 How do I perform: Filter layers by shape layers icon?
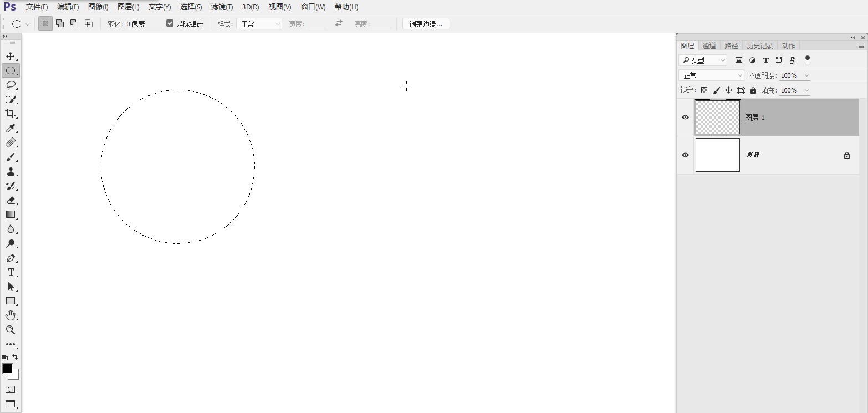tap(779, 60)
